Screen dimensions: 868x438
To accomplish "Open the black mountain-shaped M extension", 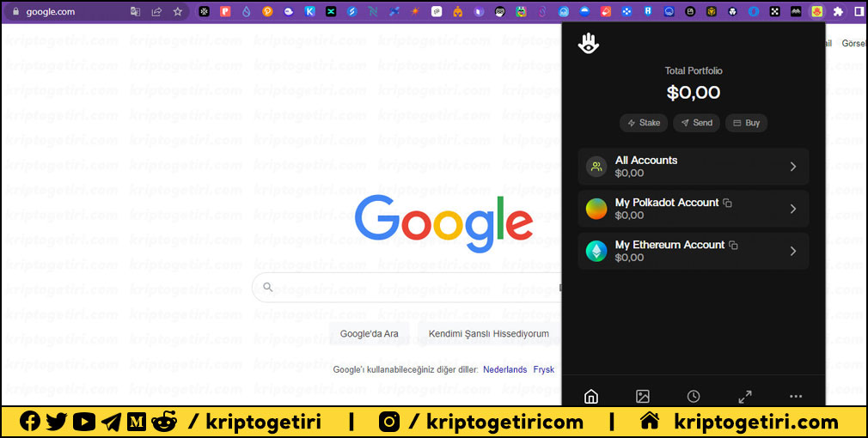I will pyautogui.click(x=796, y=11).
